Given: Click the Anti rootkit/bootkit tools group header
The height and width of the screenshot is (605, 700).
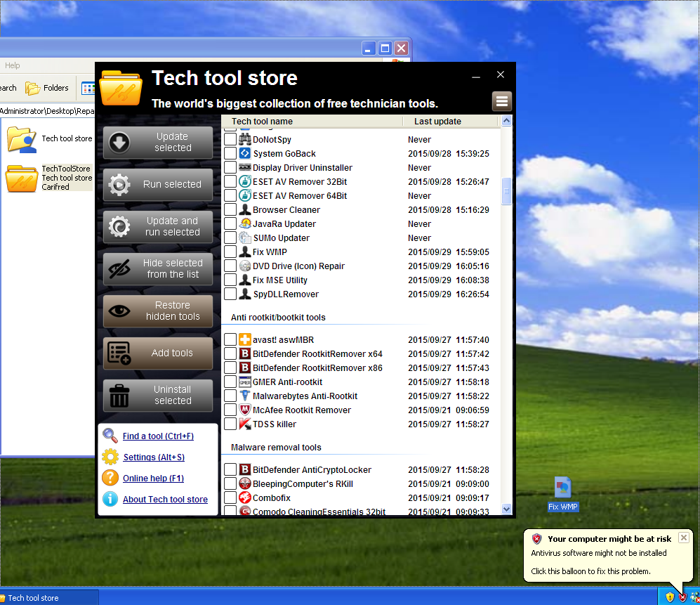Looking at the screenshot, I should pyautogui.click(x=278, y=317).
